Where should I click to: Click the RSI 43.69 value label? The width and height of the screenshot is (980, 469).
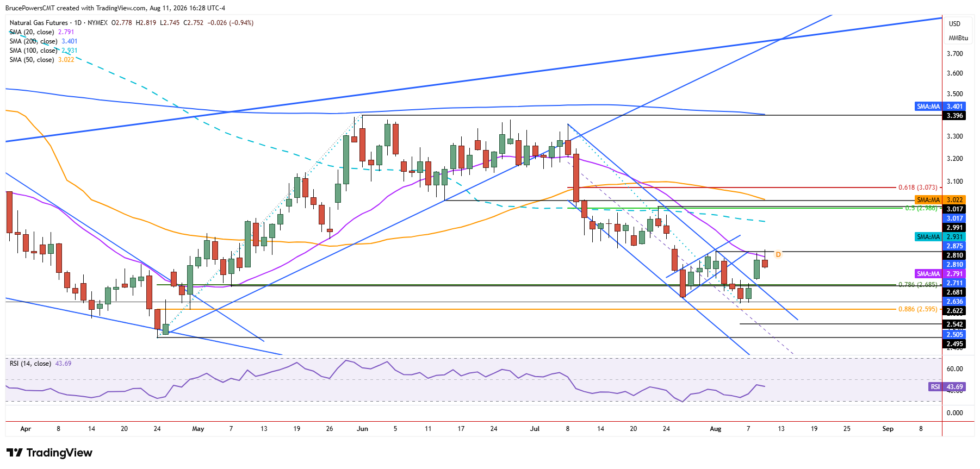(x=947, y=387)
